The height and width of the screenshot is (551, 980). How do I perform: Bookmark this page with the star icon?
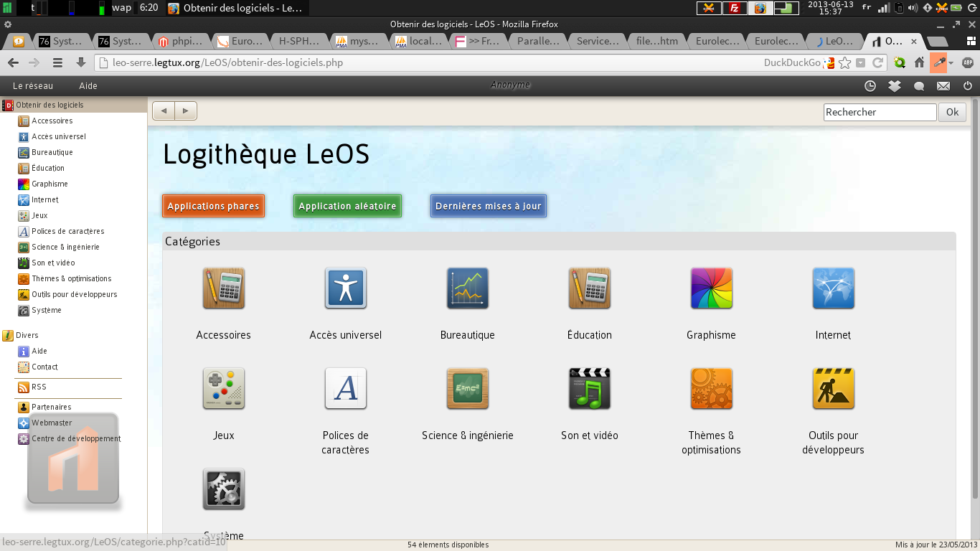845,62
